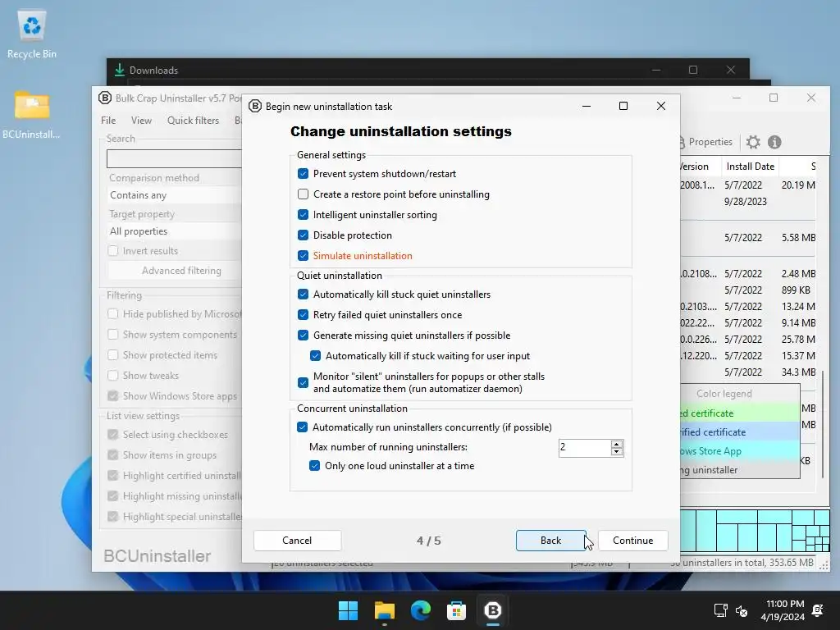
Task: Open the File menu
Action: (x=108, y=121)
